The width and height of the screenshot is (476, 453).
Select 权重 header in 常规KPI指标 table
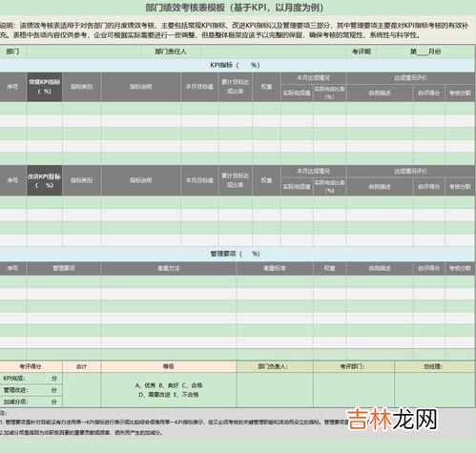point(266,87)
